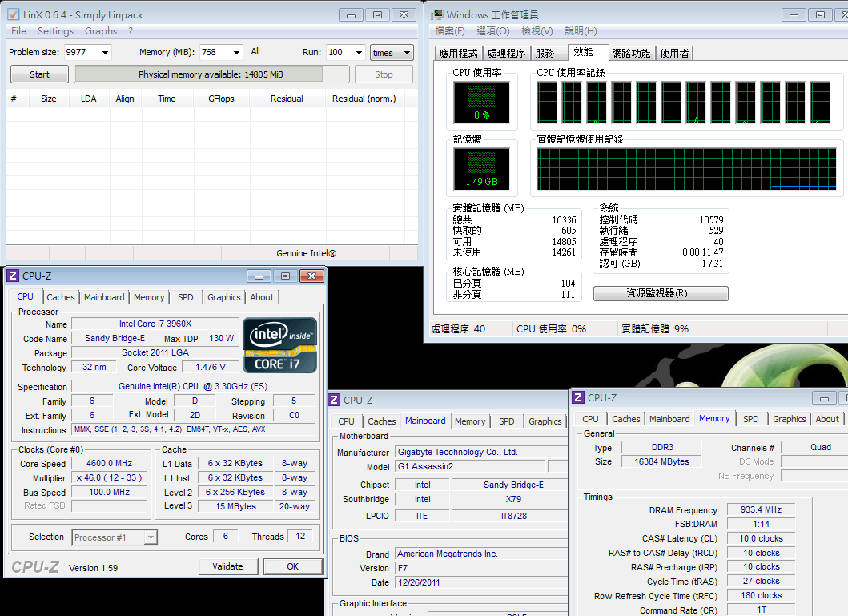Click the 4600.0 MHz core speed value
This screenshot has width=848, height=616.
(x=109, y=464)
